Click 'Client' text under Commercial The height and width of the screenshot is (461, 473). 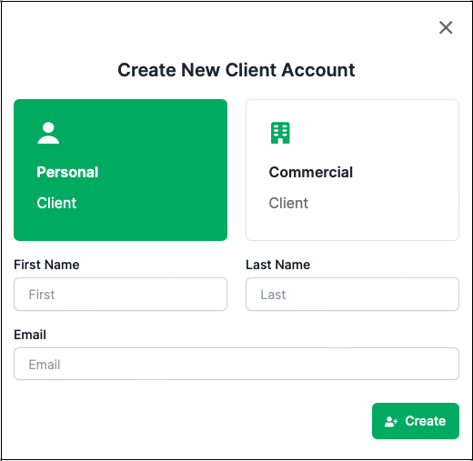(288, 203)
